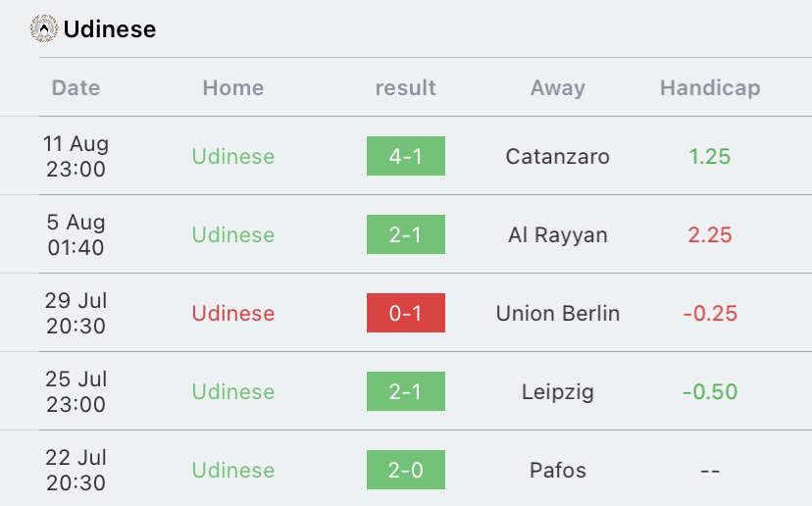Click the Away column header

[x=558, y=87]
